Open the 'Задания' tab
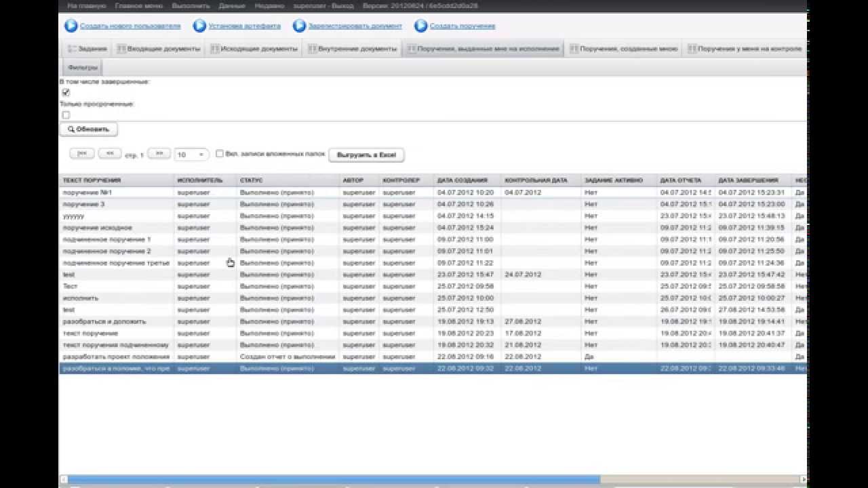This screenshot has height=488, width=868. tap(87, 49)
